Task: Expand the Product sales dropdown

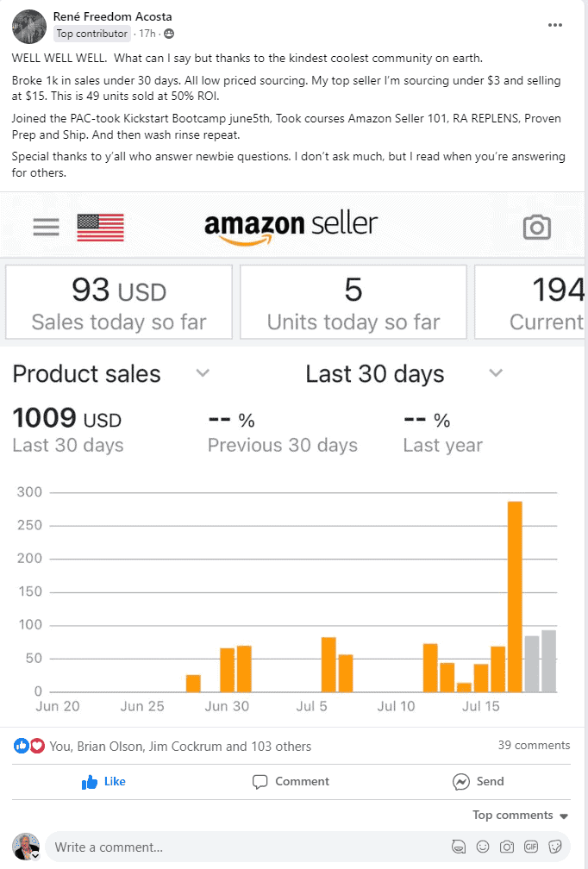Action: (x=203, y=373)
